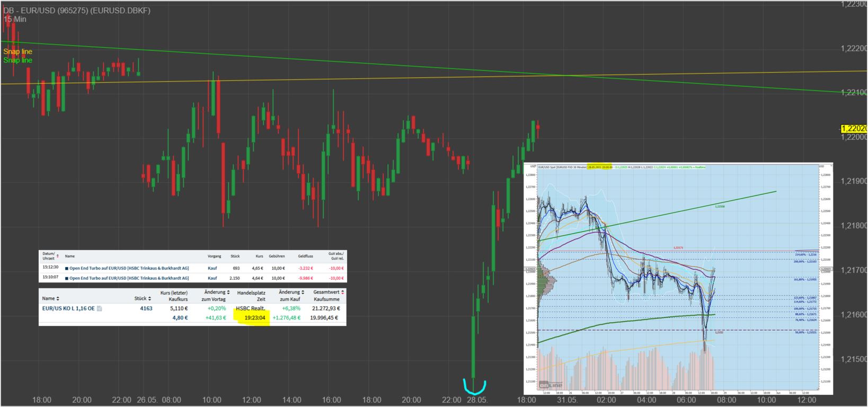Click the Handelsplatz Zeit column header

click(x=251, y=295)
